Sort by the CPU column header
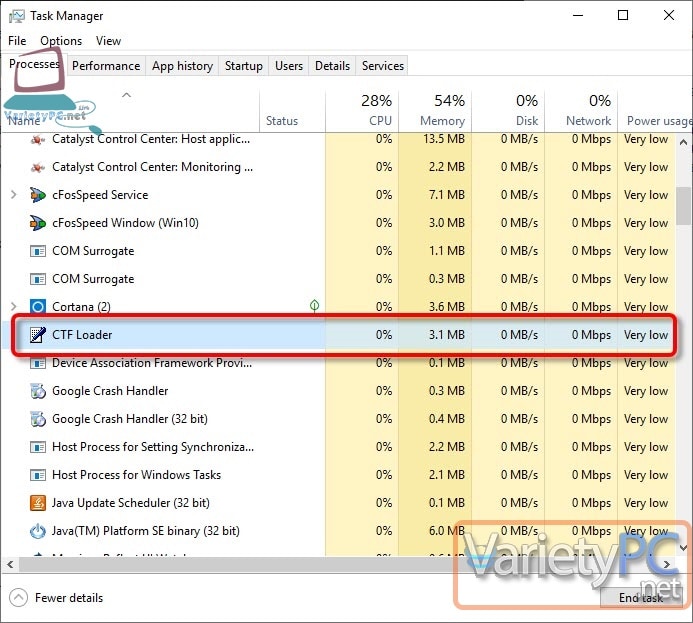 [x=362, y=110]
